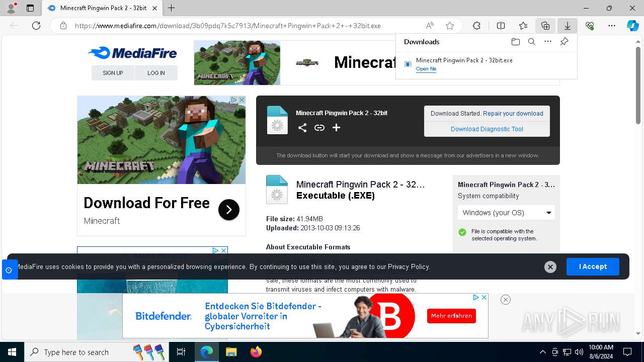Open more options in Downloads panel
Viewport: 644px width, 362px height.
click(x=548, y=42)
